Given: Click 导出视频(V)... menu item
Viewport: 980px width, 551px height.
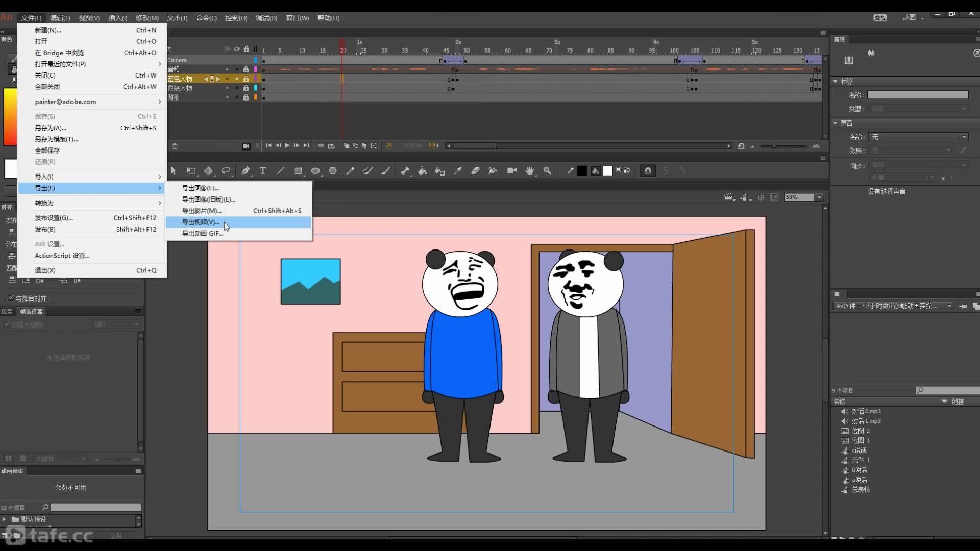Looking at the screenshot, I should 238,222.
